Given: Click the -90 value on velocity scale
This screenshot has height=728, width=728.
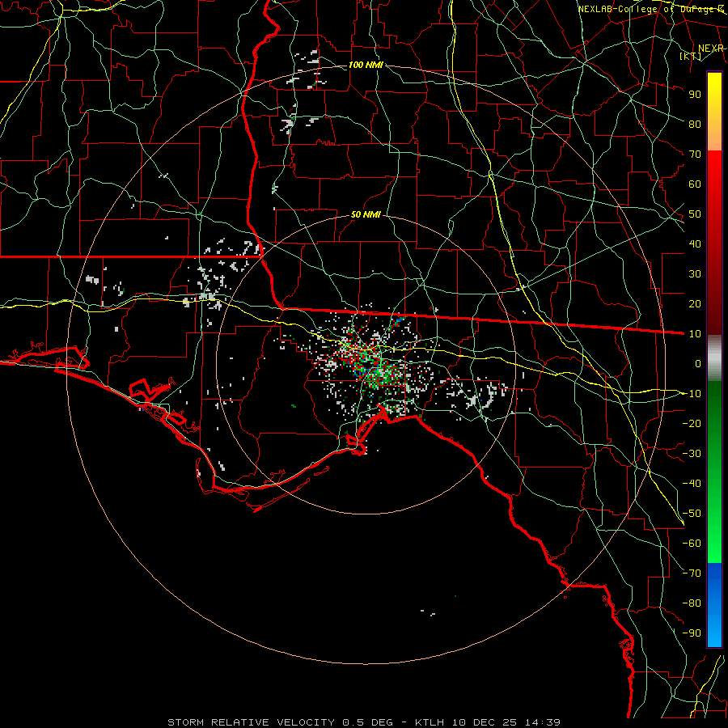Looking at the screenshot, I should (x=692, y=633).
